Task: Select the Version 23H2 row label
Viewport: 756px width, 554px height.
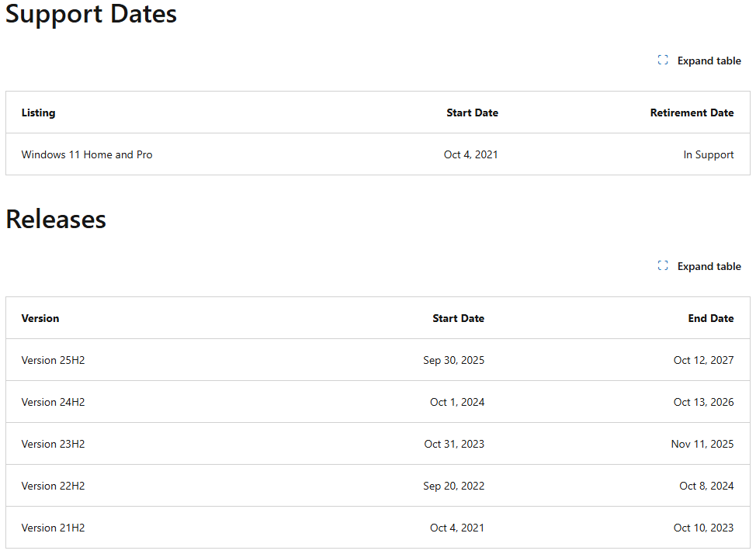Action: click(53, 444)
